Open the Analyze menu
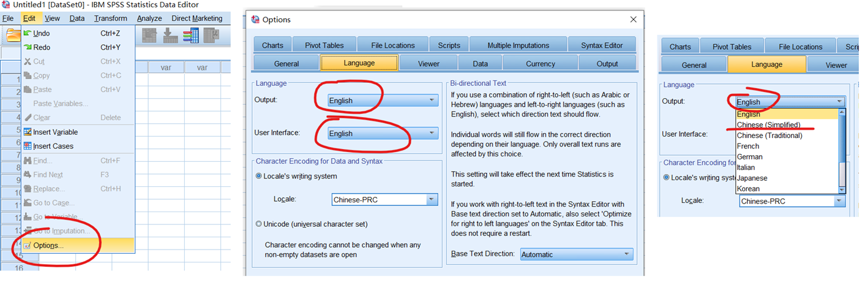 [149, 18]
